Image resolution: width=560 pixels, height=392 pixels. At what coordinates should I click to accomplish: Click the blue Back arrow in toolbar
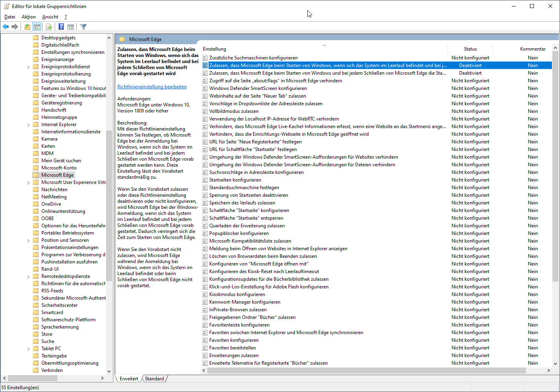click(6, 27)
